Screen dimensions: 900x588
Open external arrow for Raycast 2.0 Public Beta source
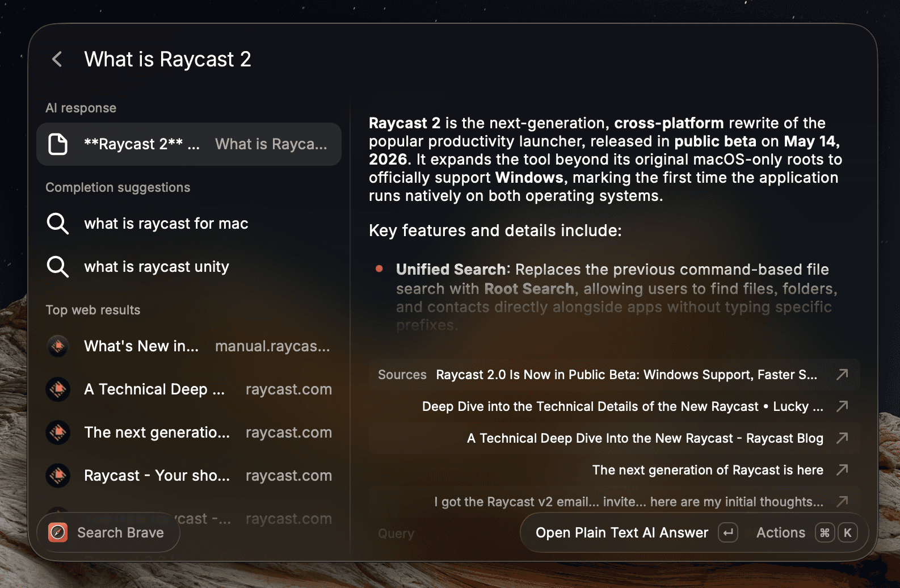click(x=843, y=374)
